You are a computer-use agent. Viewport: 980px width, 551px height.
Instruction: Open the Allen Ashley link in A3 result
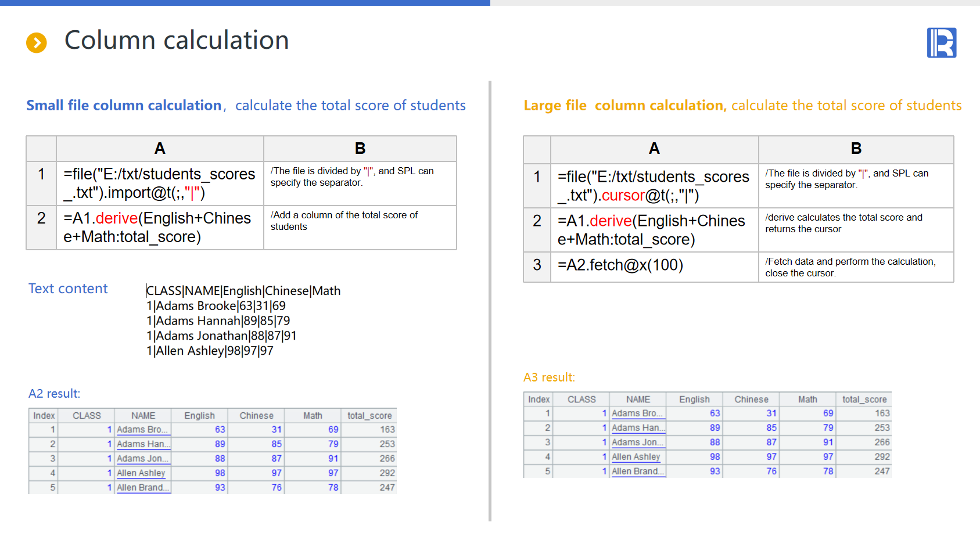tap(636, 457)
